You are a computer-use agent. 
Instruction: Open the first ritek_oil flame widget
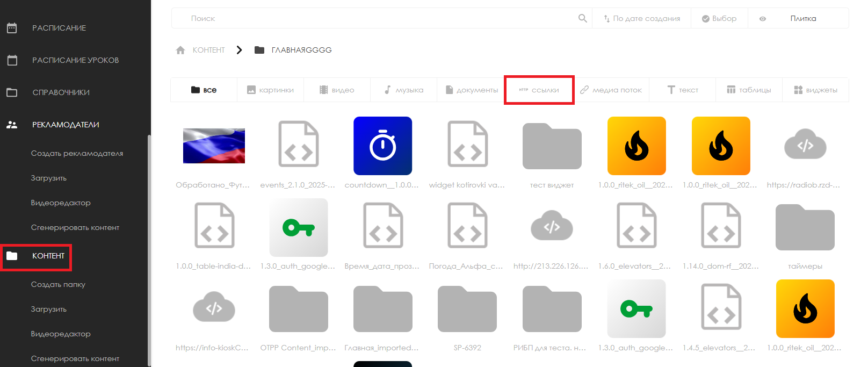click(636, 146)
